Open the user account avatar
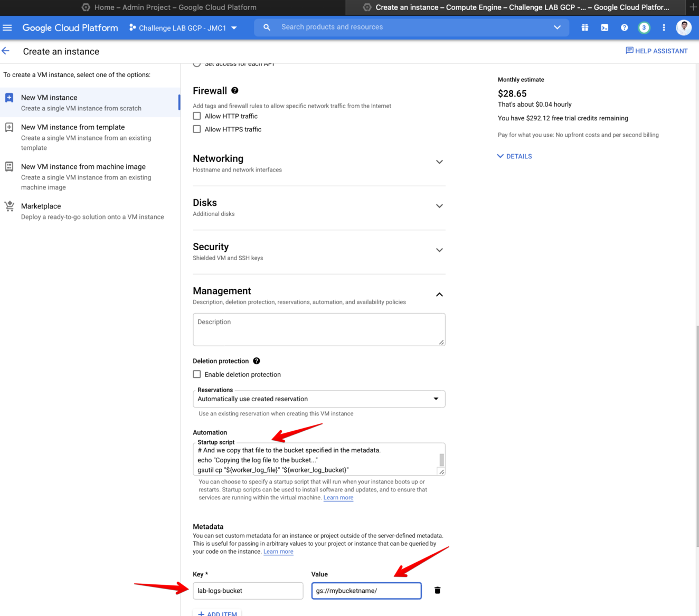The width and height of the screenshot is (699, 616). [x=684, y=27]
